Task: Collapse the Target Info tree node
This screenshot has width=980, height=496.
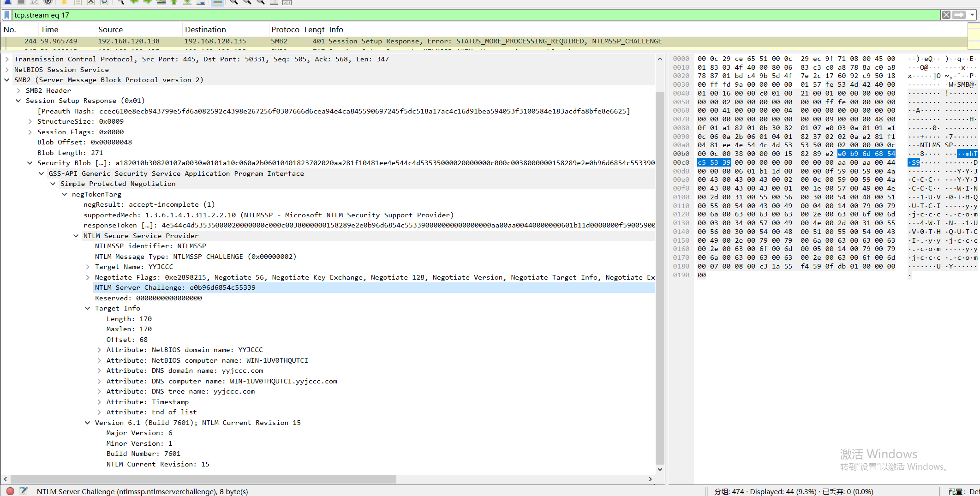Action: 88,308
